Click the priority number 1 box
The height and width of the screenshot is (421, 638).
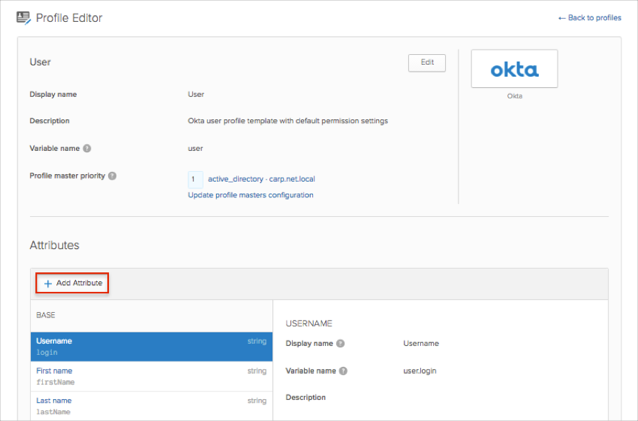[195, 179]
